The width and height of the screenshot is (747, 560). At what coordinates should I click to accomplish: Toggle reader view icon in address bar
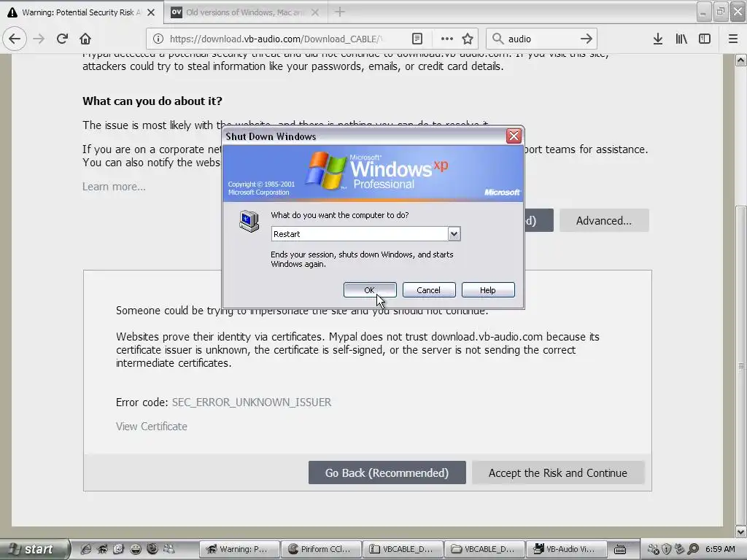(x=417, y=39)
